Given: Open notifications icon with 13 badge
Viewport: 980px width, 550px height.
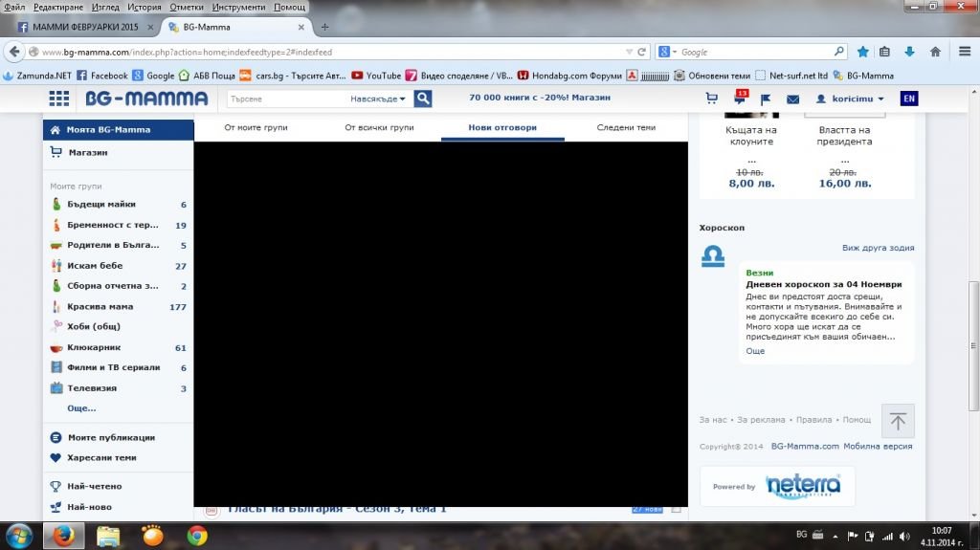Looking at the screenshot, I should 740,97.
